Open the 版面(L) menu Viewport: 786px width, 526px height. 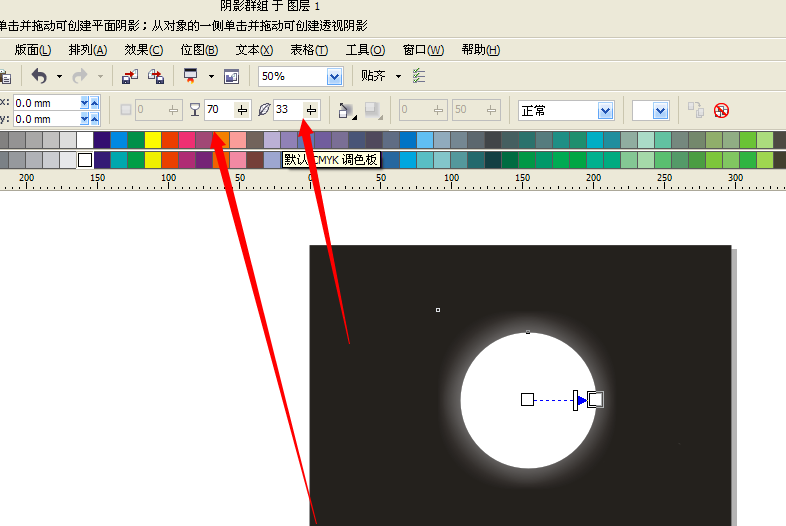click(x=33, y=50)
